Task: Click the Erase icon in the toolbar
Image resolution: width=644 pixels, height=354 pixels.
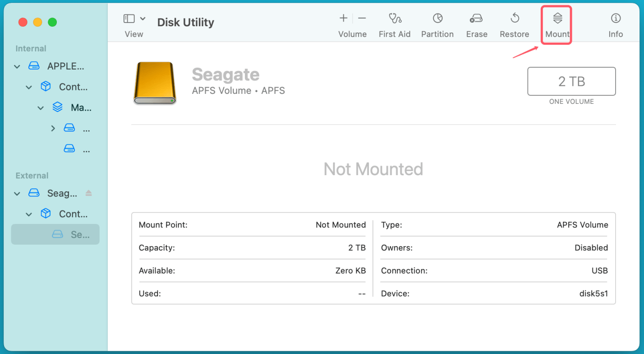Action: (x=476, y=19)
